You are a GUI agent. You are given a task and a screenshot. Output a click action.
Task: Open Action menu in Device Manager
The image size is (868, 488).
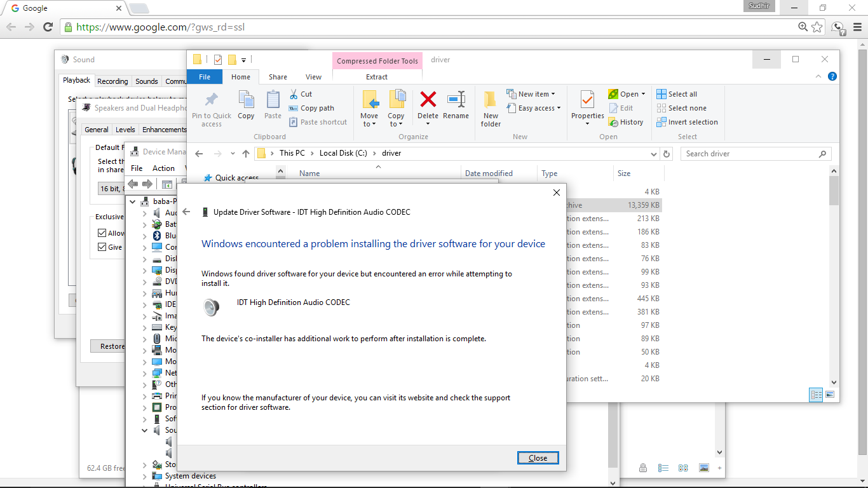163,168
